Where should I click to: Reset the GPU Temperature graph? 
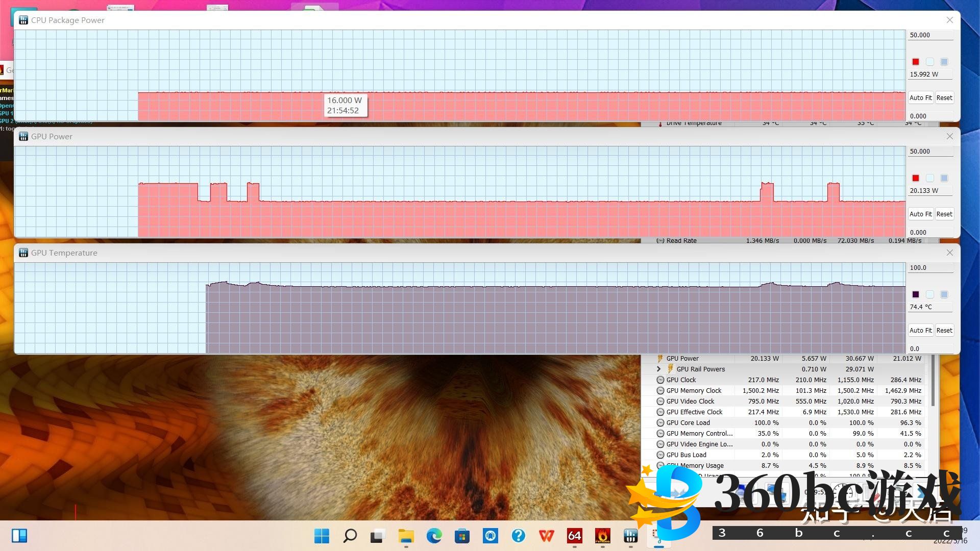[944, 331]
